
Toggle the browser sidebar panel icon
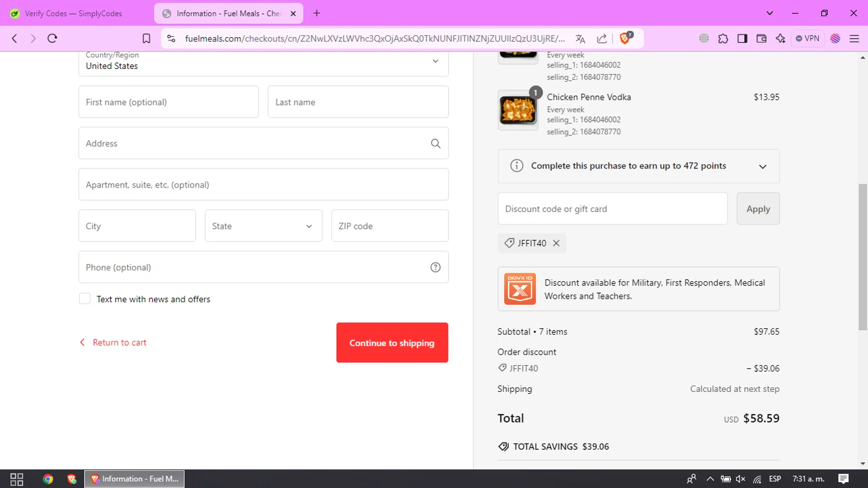click(742, 39)
